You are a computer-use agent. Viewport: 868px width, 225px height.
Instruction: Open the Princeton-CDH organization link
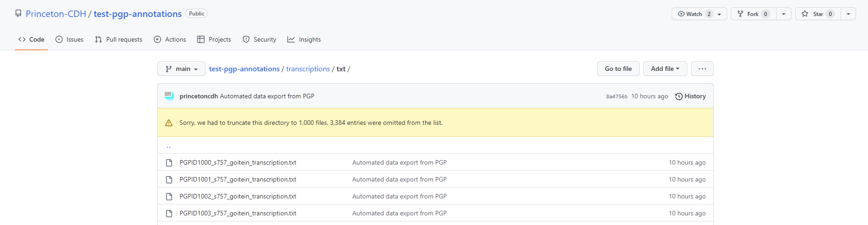coord(56,14)
